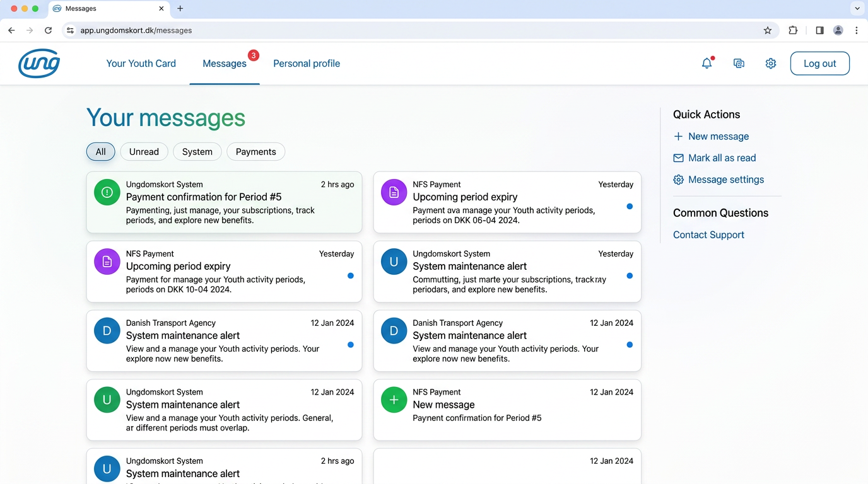Screen dimensions: 868x484
Task: Filter messages by Unread
Action: 144,152
